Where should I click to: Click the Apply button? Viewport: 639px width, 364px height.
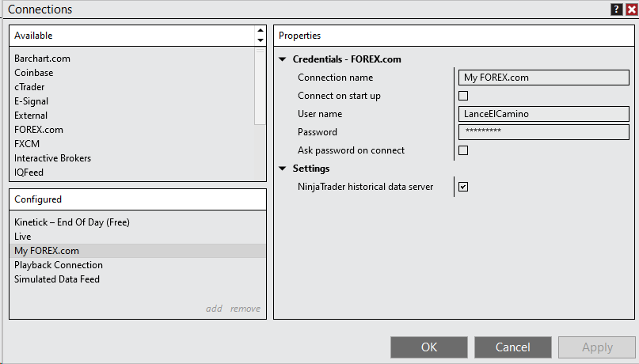597,347
